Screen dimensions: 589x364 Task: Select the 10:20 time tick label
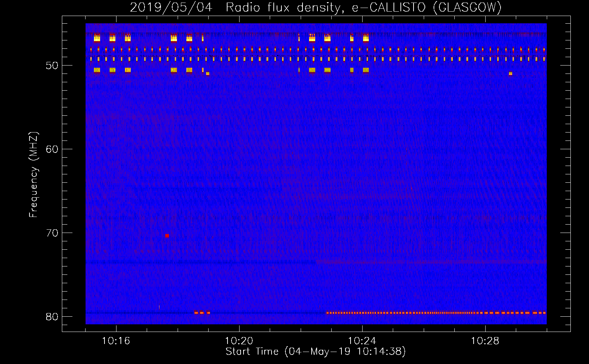click(239, 341)
